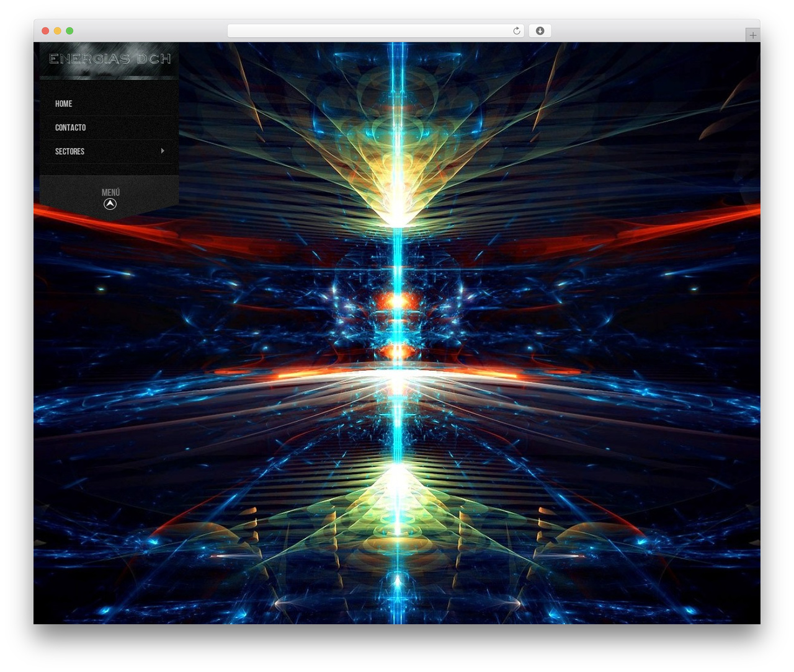Collapse the menu with the up-arrow icon

[110, 204]
